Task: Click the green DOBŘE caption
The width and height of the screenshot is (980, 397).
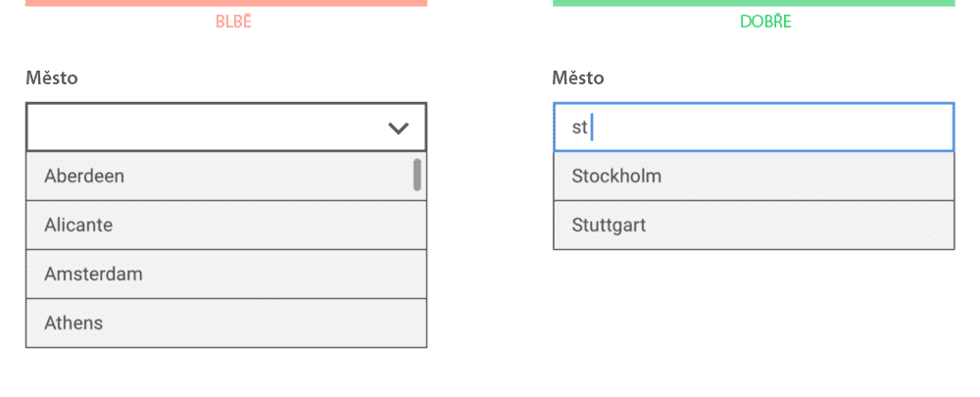Action: click(x=765, y=22)
